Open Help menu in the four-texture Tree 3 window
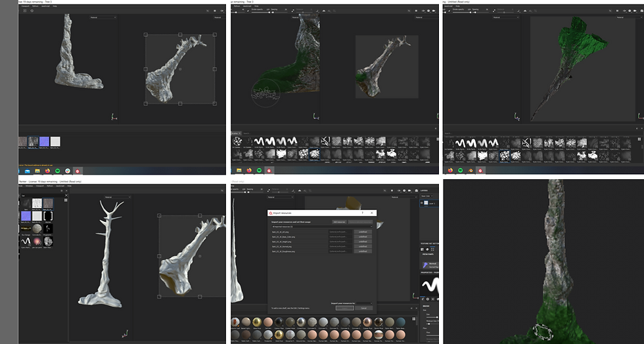This screenshot has height=344, width=644. (55, 6)
